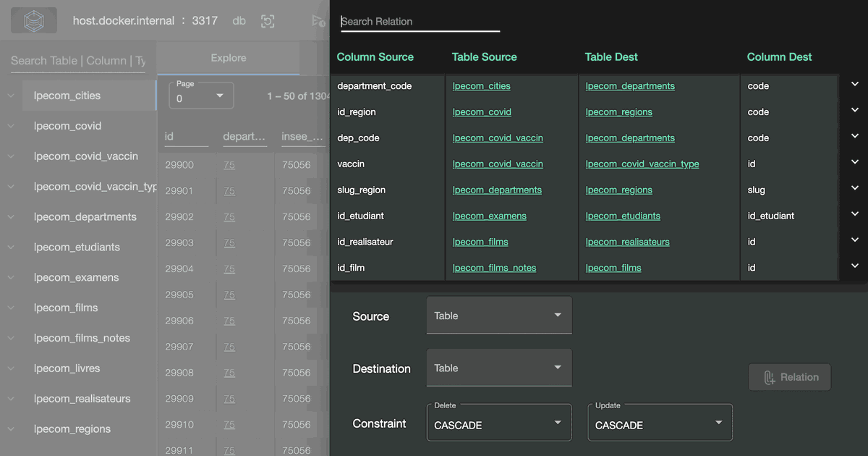Click the database logo icon
Viewport: 868px width, 456px height.
[x=34, y=21]
